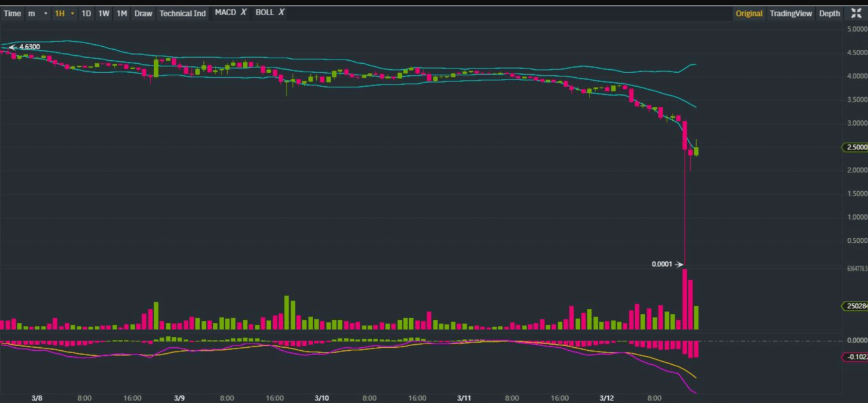Switch to Time chart view
The width and height of the screenshot is (868, 403).
(12, 13)
